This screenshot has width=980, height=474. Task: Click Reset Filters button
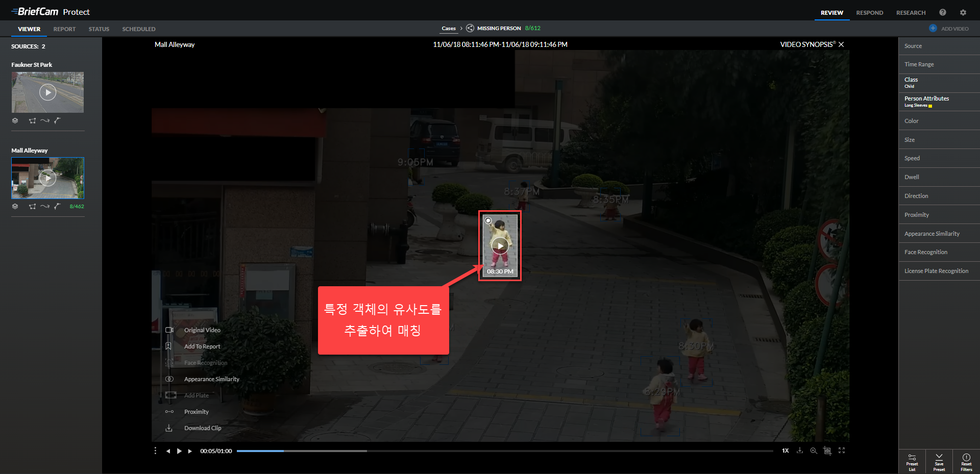[966, 462]
